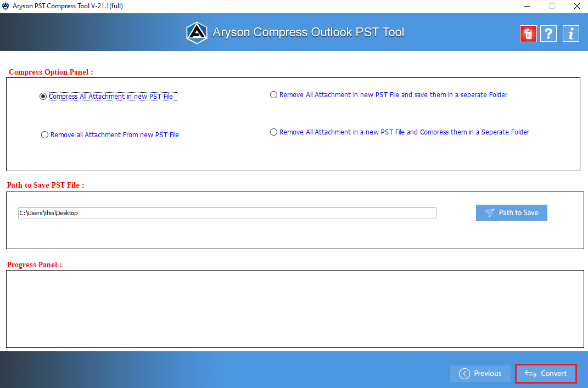View software info using the info icon
The height and width of the screenshot is (388, 588).
pyautogui.click(x=570, y=33)
